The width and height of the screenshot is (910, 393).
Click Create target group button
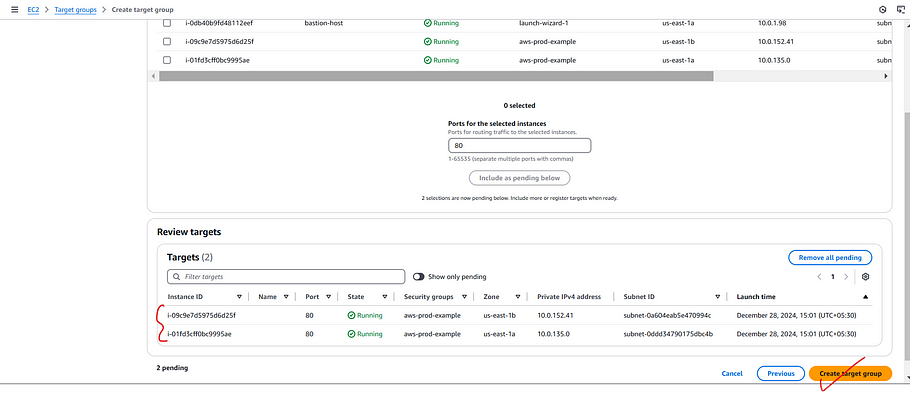tap(850, 374)
